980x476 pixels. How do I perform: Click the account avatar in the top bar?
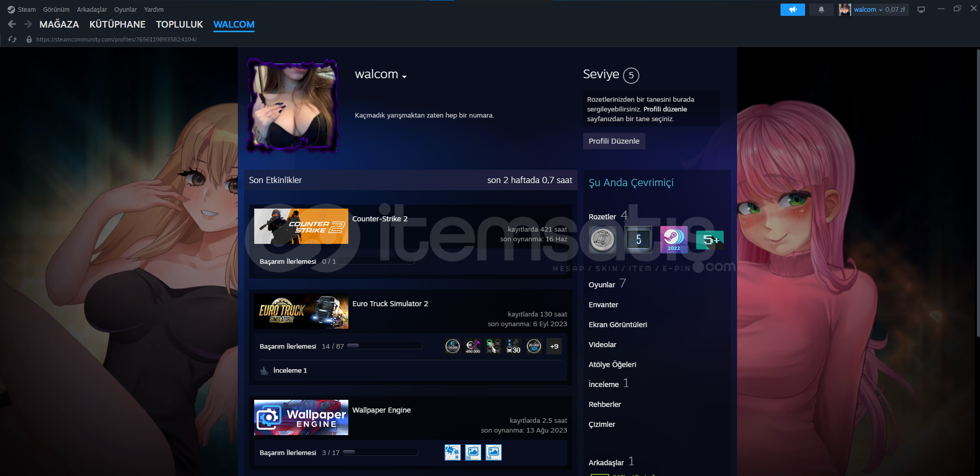pyautogui.click(x=844, y=10)
